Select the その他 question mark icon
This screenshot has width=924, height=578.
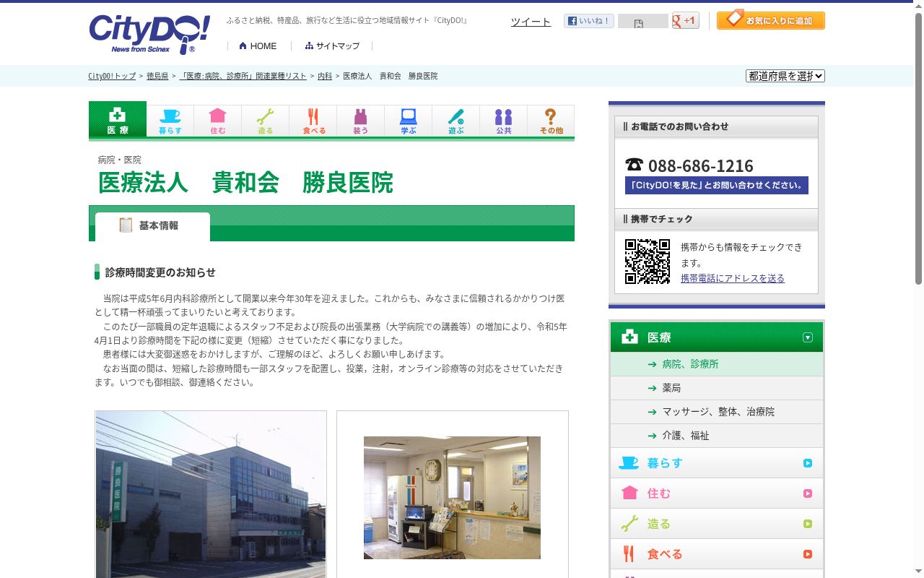(x=551, y=121)
